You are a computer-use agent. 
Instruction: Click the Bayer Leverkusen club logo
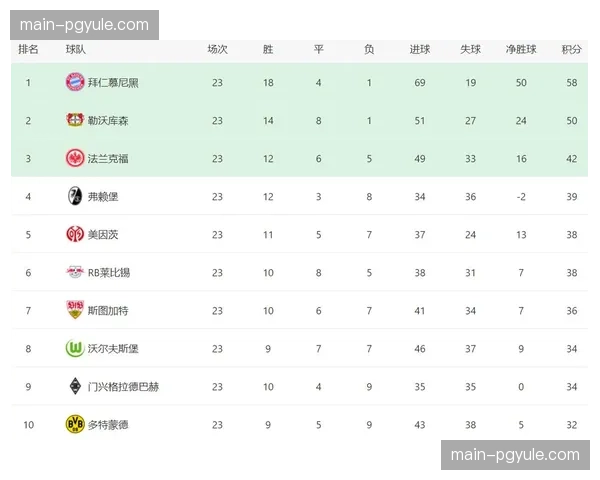(75, 120)
